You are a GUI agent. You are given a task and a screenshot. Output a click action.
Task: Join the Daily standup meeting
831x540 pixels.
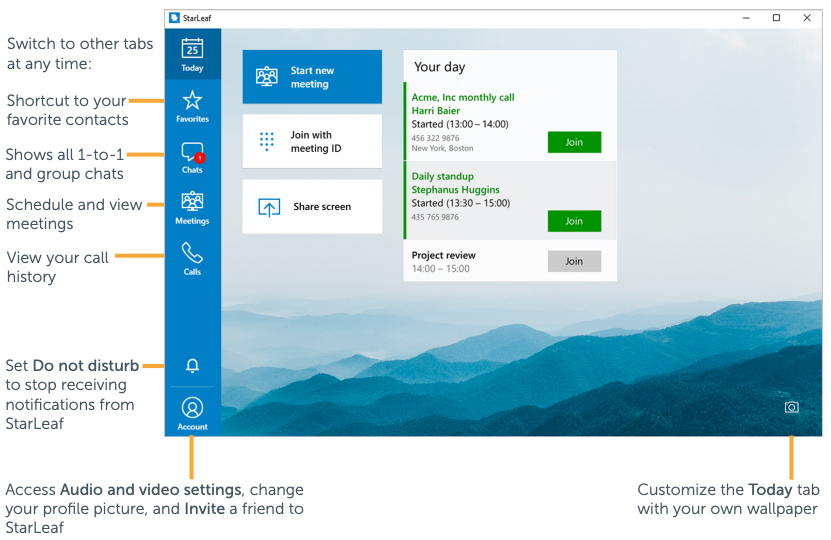pyautogui.click(x=574, y=221)
